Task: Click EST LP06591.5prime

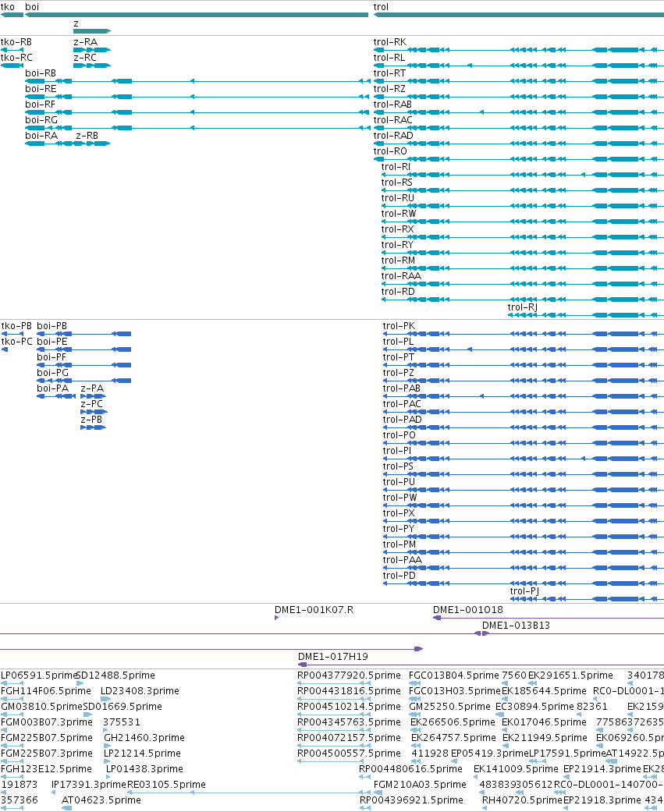Action: pos(39,675)
